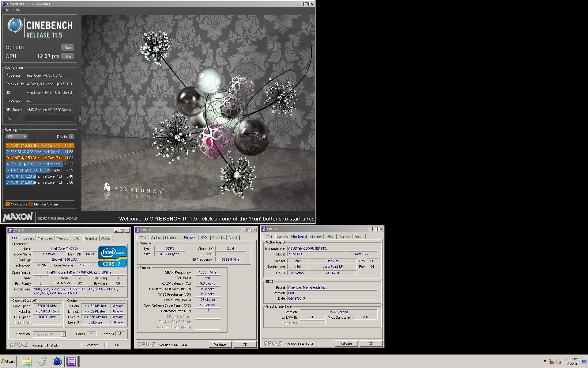Screen dimensions: 588x368
Task: Click OK in the CPU-Z CPU window
Action: [117, 345]
